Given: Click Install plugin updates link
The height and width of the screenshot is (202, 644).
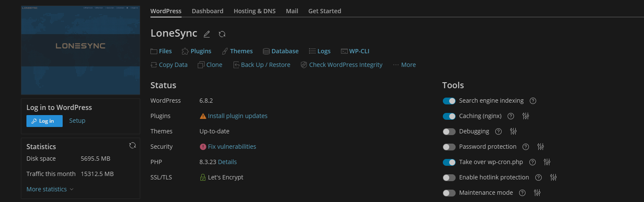Looking at the screenshot, I should tap(238, 116).
